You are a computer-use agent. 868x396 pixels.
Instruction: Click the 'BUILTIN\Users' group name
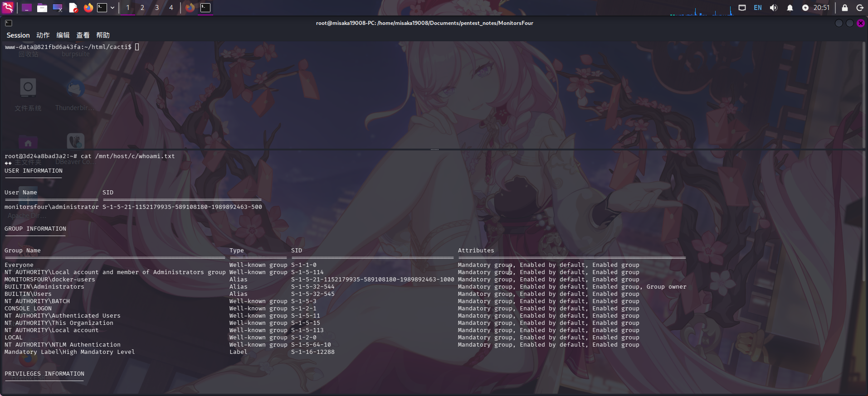28,294
